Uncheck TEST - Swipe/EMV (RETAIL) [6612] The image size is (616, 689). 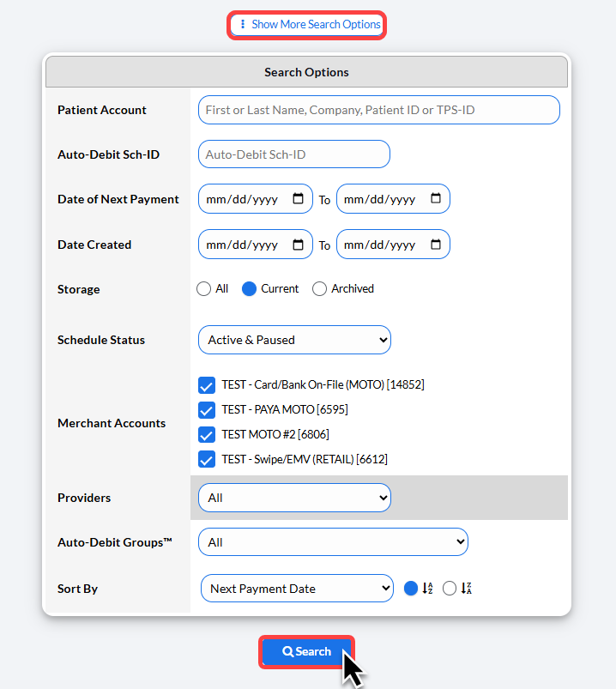click(x=207, y=460)
